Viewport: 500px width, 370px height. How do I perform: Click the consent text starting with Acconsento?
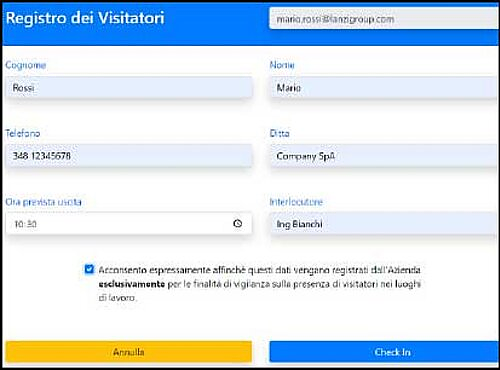pyautogui.click(x=260, y=284)
